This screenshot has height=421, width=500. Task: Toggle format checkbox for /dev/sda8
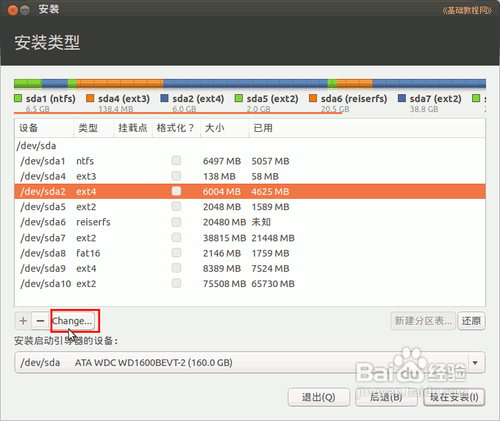click(176, 253)
